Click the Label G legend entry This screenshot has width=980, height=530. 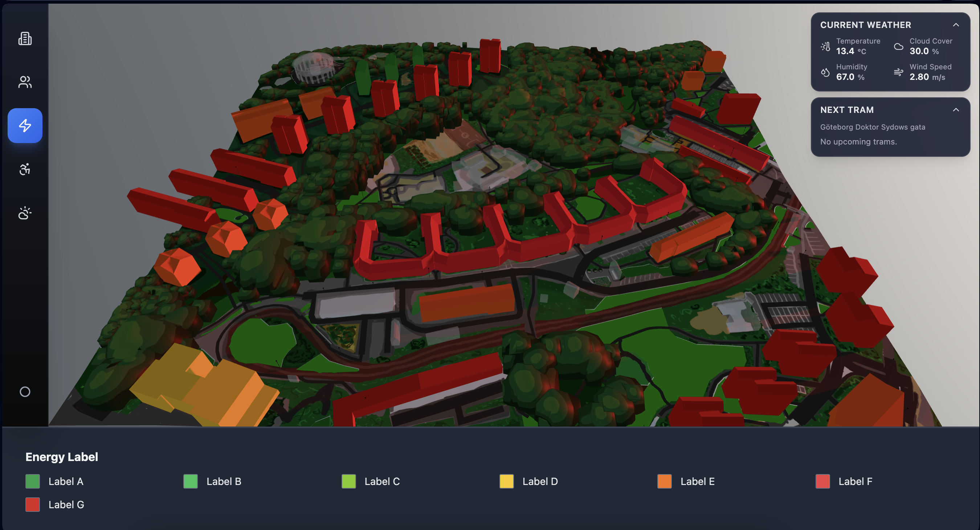click(x=66, y=505)
